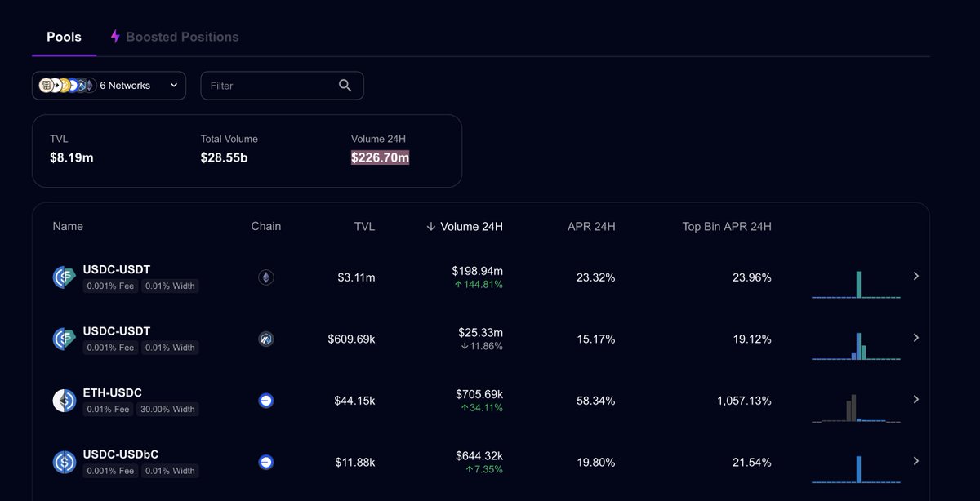Open chevron for the ETH-USDC pool
Screen dimensions: 980x501
click(x=916, y=400)
